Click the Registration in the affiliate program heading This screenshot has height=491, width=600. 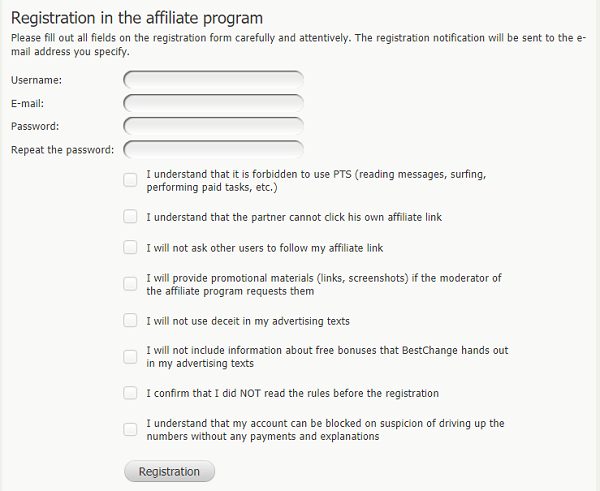click(x=137, y=18)
